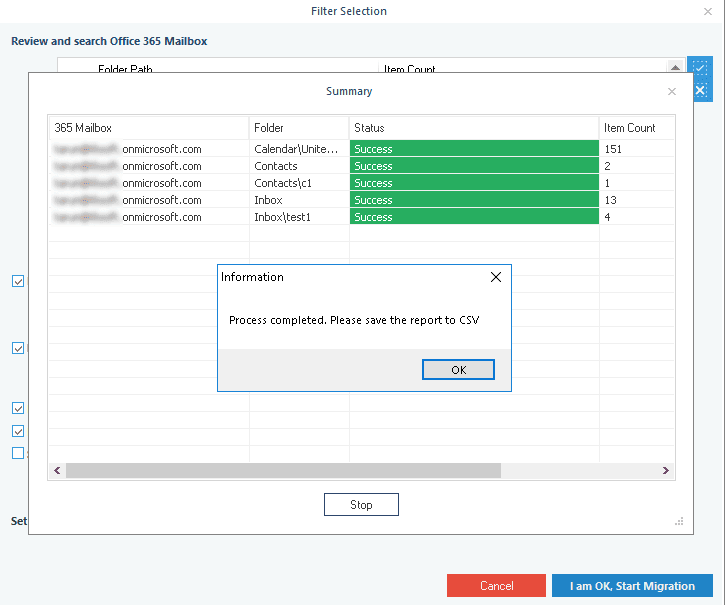Viewport: 725px width, 605px height.
Task: Select the Contacts\c1 folder cell
Action: (x=299, y=183)
